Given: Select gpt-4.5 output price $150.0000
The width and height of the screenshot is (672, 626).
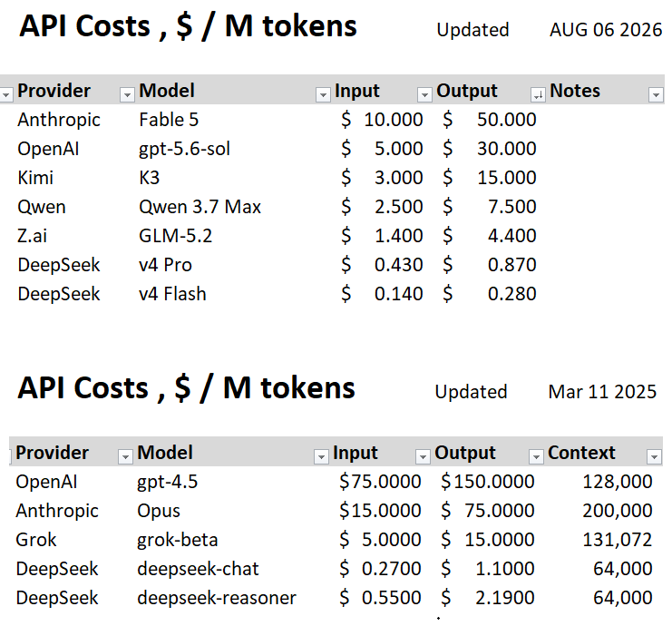Looking at the screenshot, I should click(x=488, y=482).
